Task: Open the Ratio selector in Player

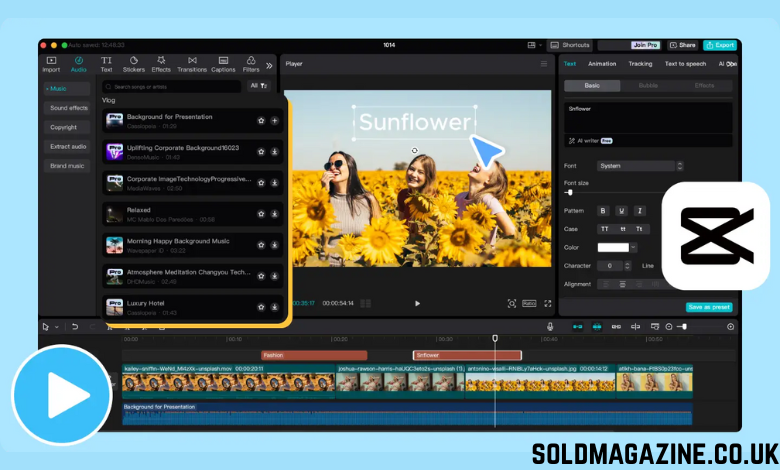Action: click(529, 303)
